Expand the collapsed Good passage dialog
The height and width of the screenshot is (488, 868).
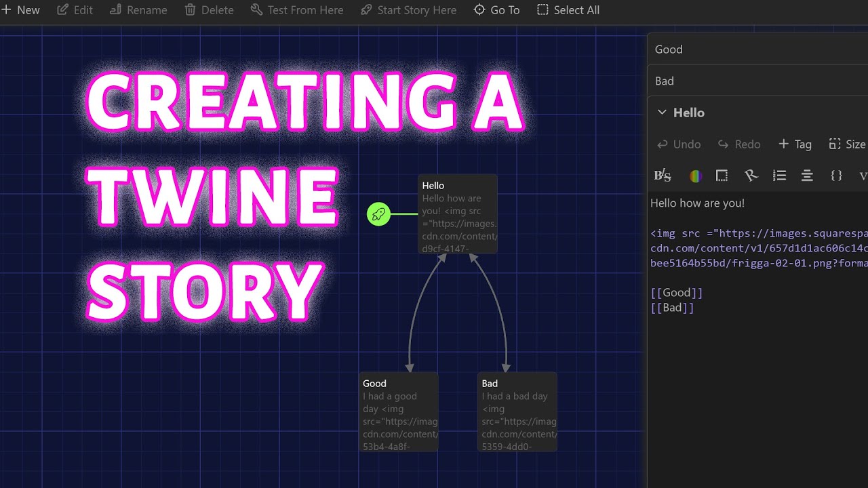(757, 49)
